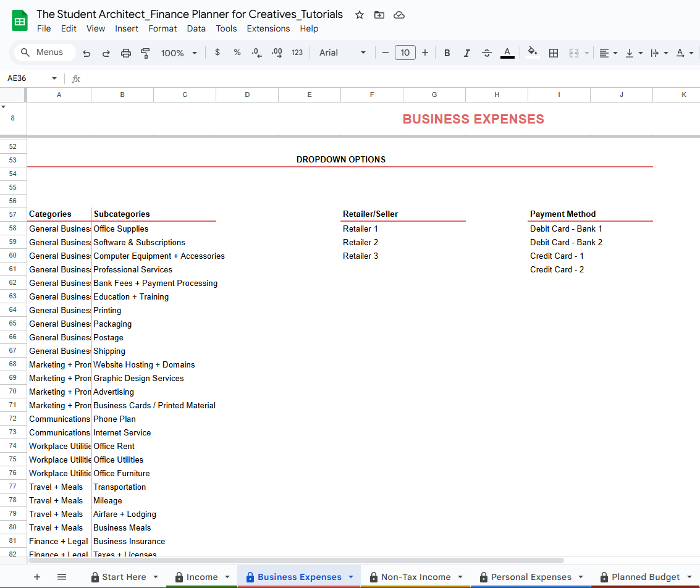
Task: Open text rotation dropdown
Action: coord(685,53)
